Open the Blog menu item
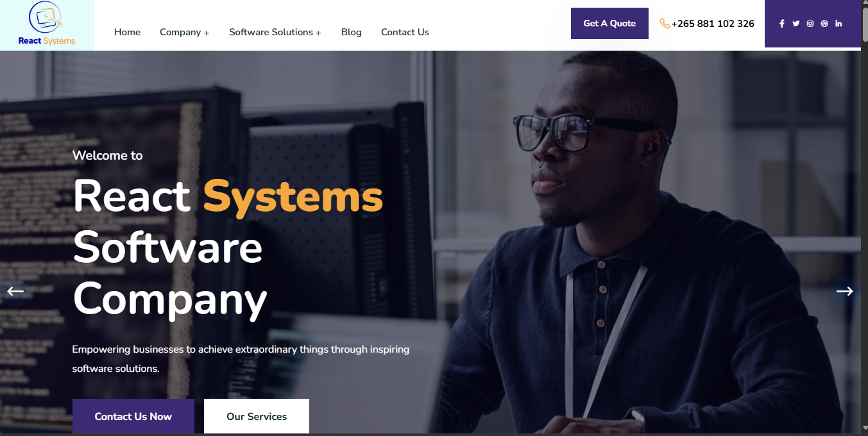 pyautogui.click(x=352, y=32)
